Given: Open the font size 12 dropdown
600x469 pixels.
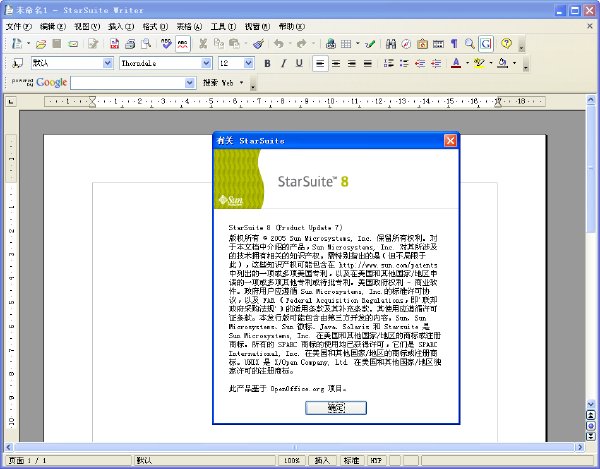Looking at the screenshot, I should [x=249, y=63].
